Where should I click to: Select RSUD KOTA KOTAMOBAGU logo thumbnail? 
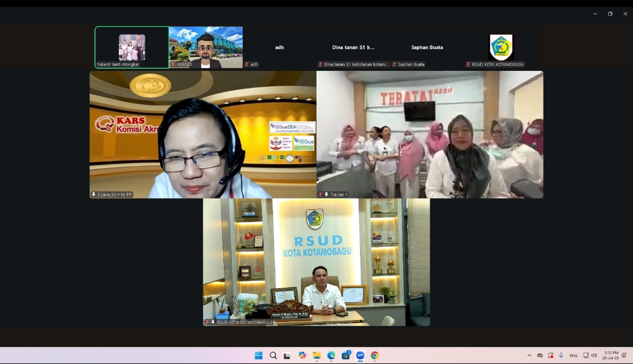(501, 47)
